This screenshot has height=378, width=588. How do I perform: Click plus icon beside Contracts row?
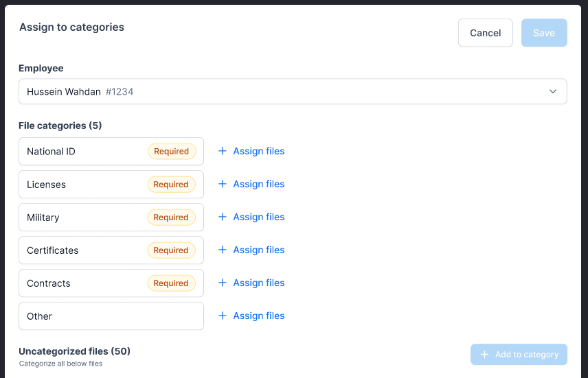(x=222, y=283)
